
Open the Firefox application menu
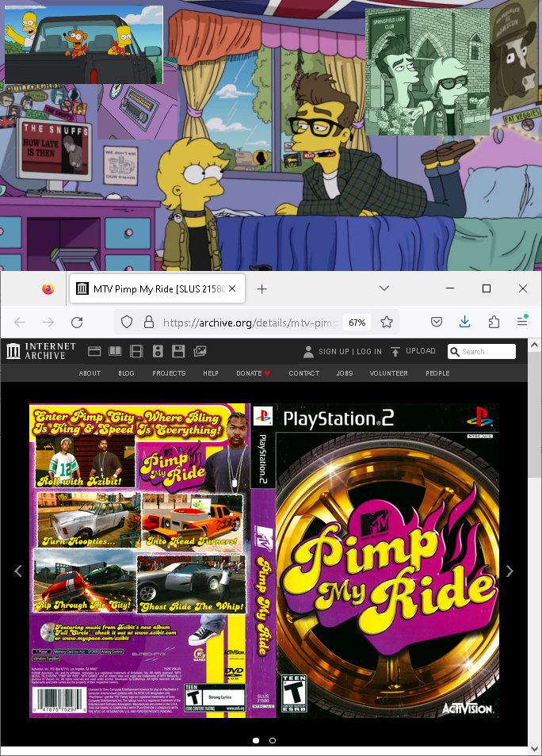pos(522,322)
